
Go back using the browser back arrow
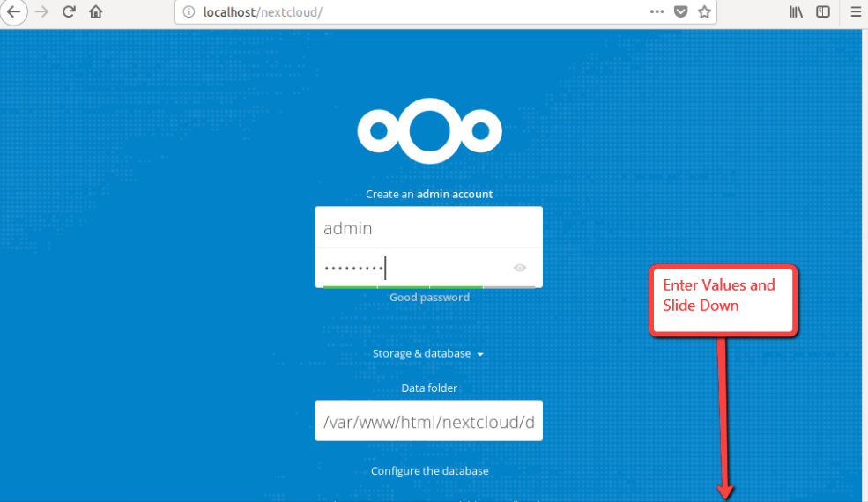click(13, 12)
